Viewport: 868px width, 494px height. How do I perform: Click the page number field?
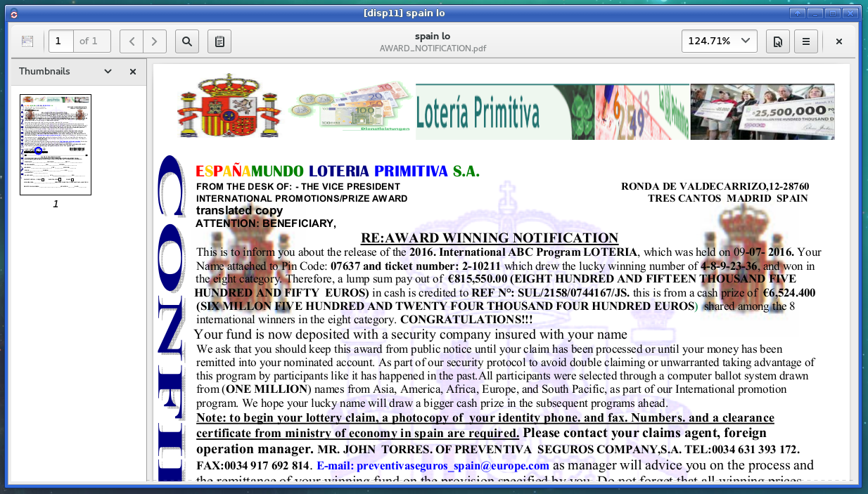tap(61, 41)
